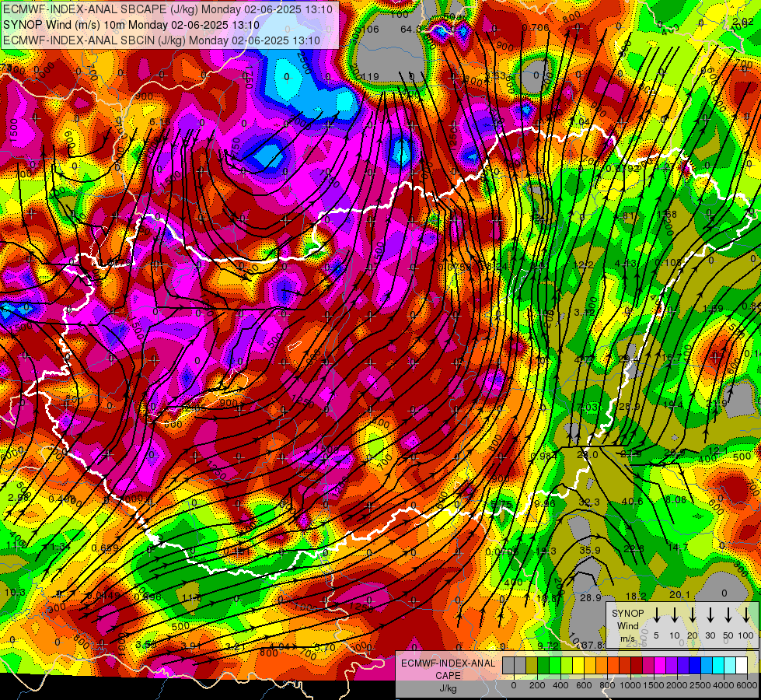Click the CAPE legend label

448,675
